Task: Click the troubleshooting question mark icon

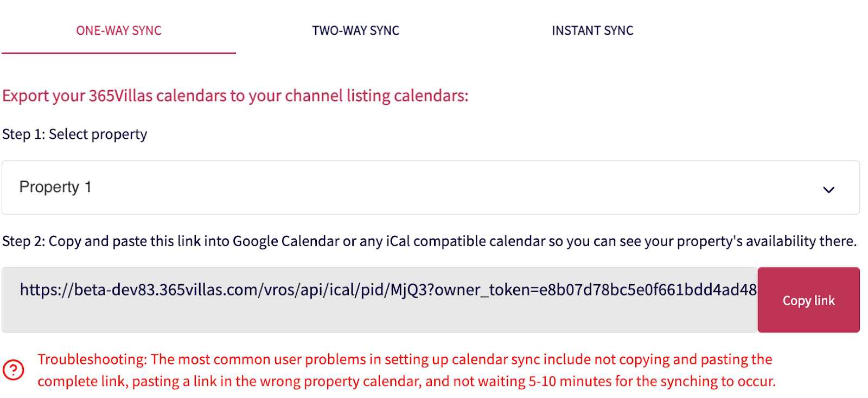Action: point(13,370)
